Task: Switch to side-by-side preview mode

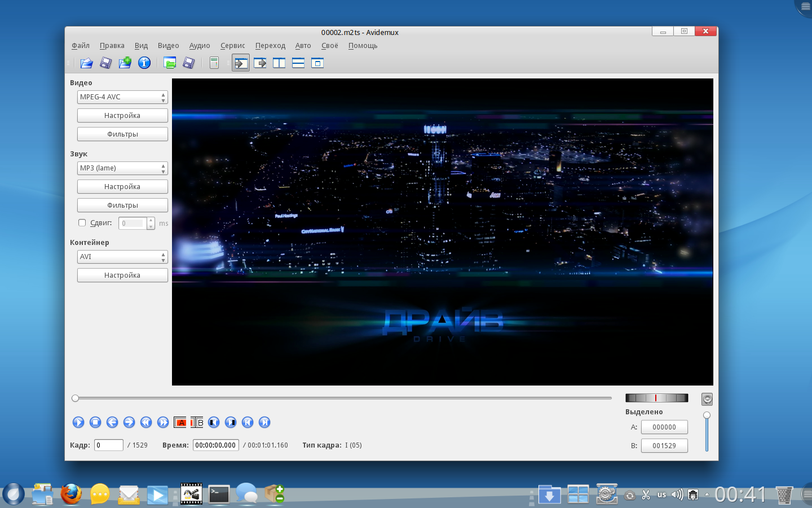Action: tap(279, 63)
